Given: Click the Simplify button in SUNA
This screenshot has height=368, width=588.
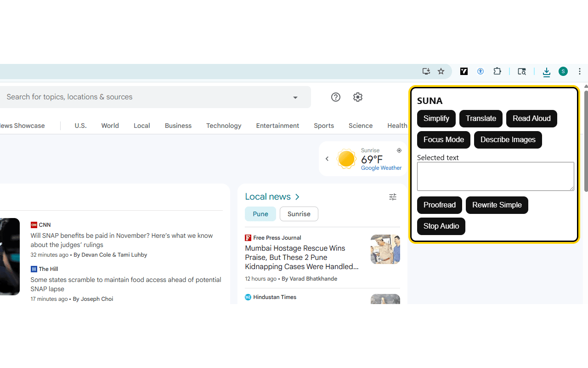Looking at the screenshot, I should tap(436, 119).
